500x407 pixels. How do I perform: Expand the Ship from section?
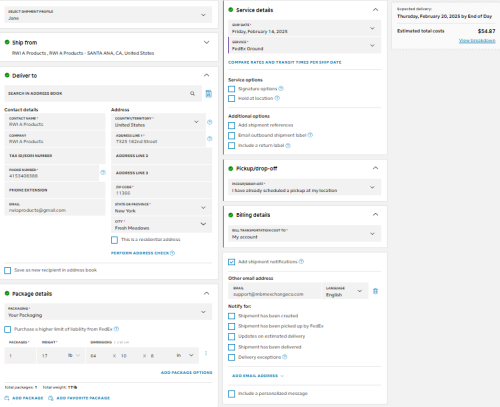tap(206, 42)
